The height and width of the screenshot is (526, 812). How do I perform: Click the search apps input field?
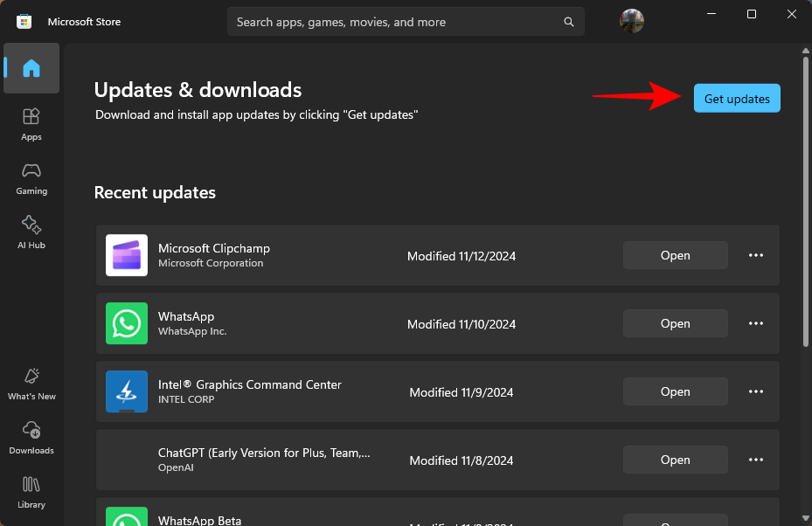coord(393,22)
